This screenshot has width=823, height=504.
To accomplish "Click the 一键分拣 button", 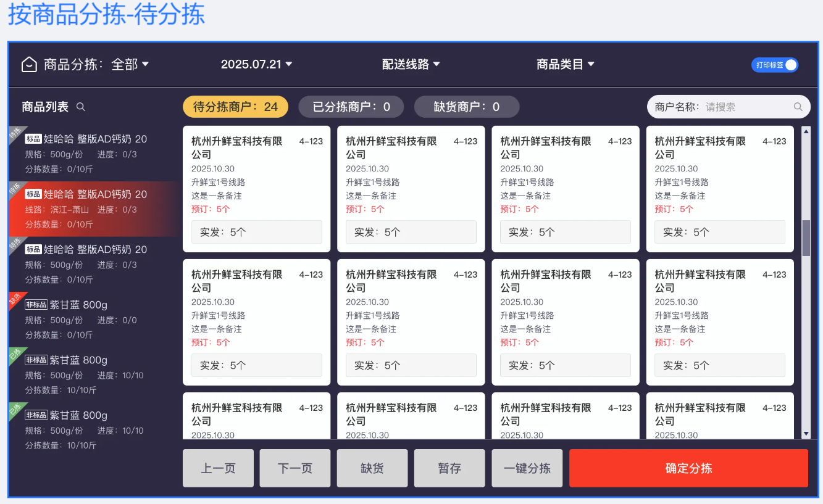I will tap(527, 468).
